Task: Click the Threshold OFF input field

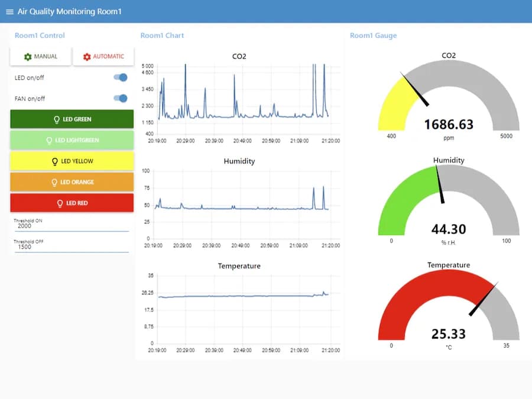Action: [71, 247]
